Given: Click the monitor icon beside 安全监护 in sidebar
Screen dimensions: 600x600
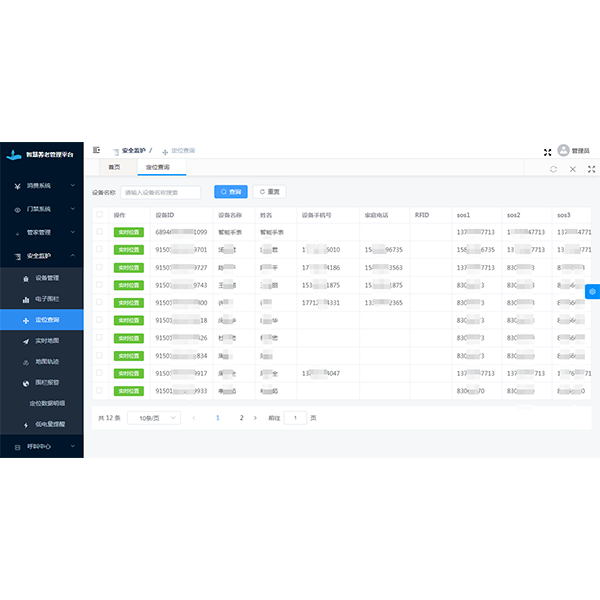Looking at the screenshot, I should (17, 256).
